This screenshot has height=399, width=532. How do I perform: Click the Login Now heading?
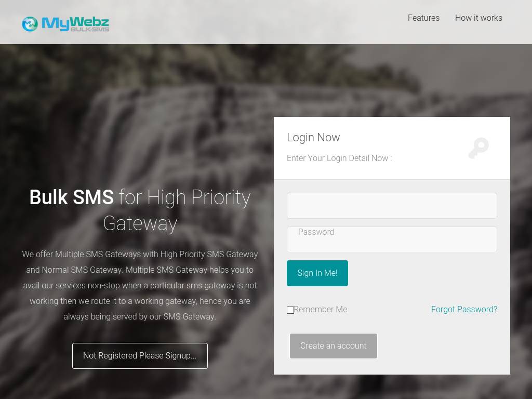point(313,137)
